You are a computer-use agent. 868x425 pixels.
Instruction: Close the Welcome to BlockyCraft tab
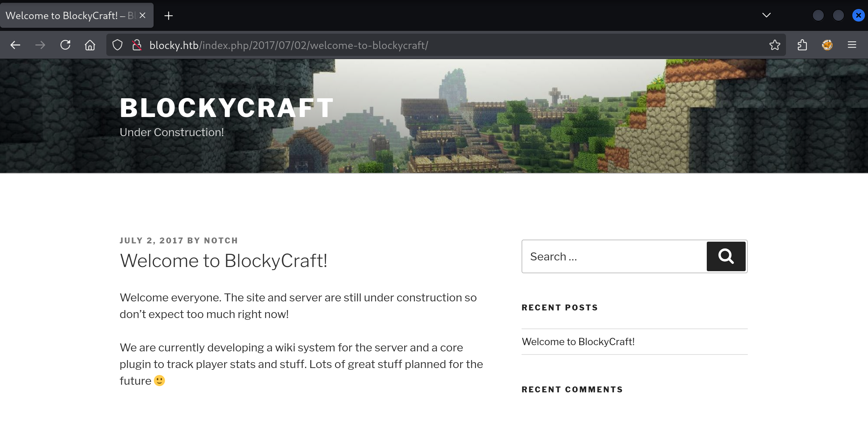coord(142,15)
